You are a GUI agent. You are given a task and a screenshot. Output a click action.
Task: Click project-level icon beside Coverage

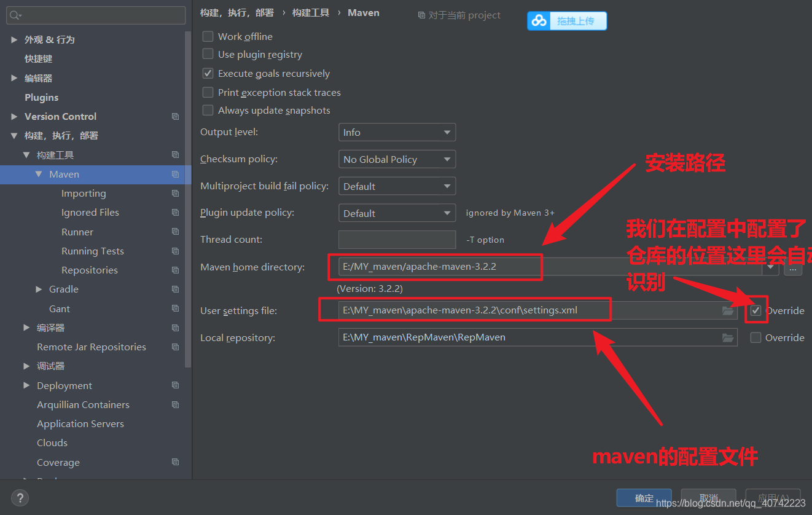click(176, 462)
